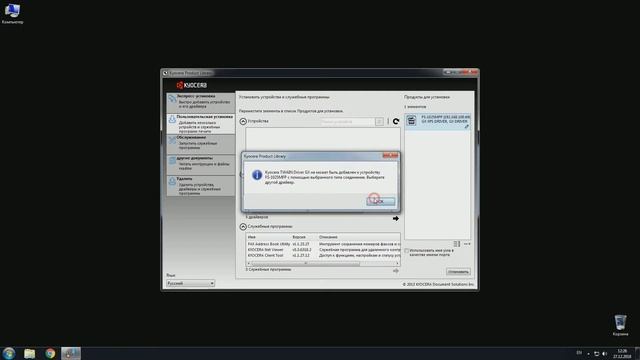Collapse the Devices section chevron

(x=243, y=121)
